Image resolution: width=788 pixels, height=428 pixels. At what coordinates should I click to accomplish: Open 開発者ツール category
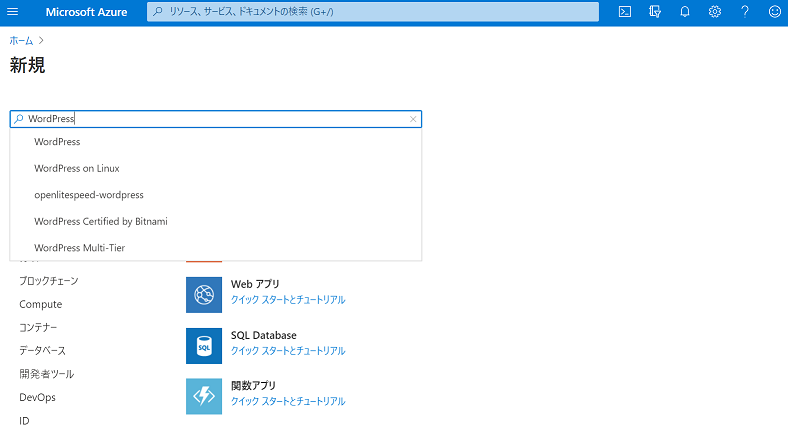47,374
